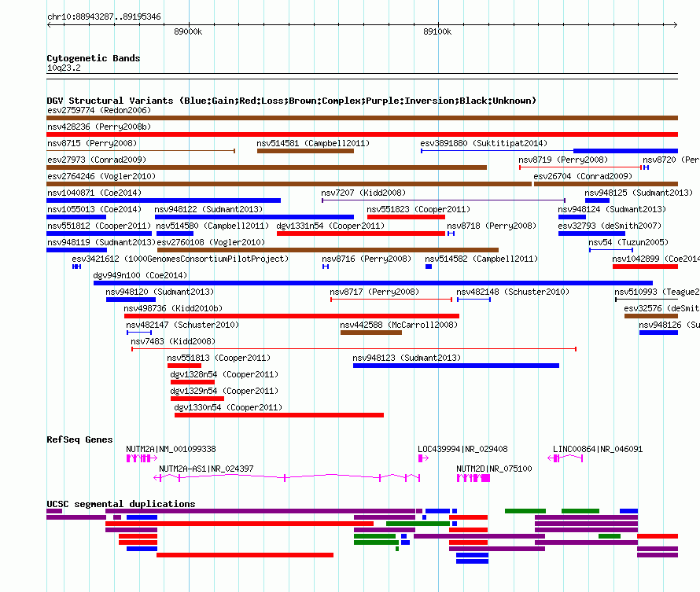
Task: Click nsv551823 (Cooper2011) label
Action: 418,209
